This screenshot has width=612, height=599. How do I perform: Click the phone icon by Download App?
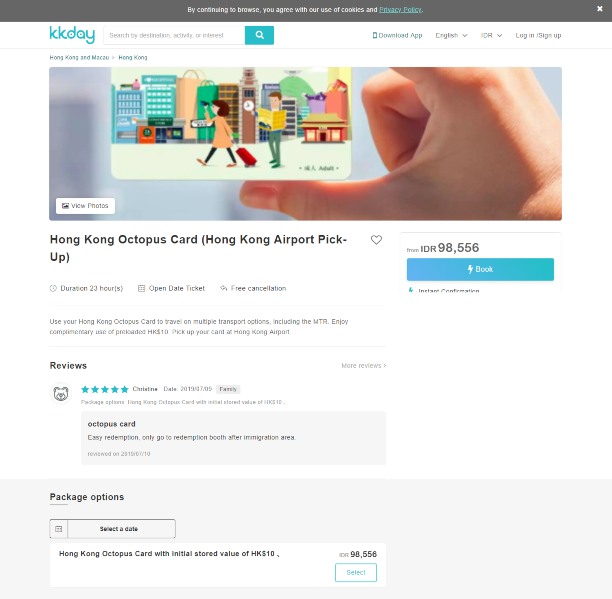375,36
